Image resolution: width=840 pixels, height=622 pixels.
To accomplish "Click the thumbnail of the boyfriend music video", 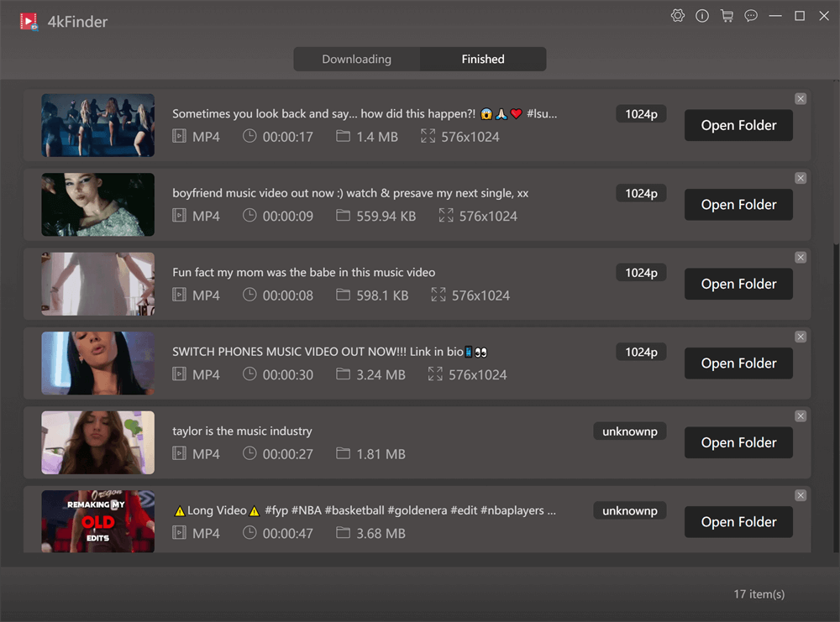I will point(97,204).
